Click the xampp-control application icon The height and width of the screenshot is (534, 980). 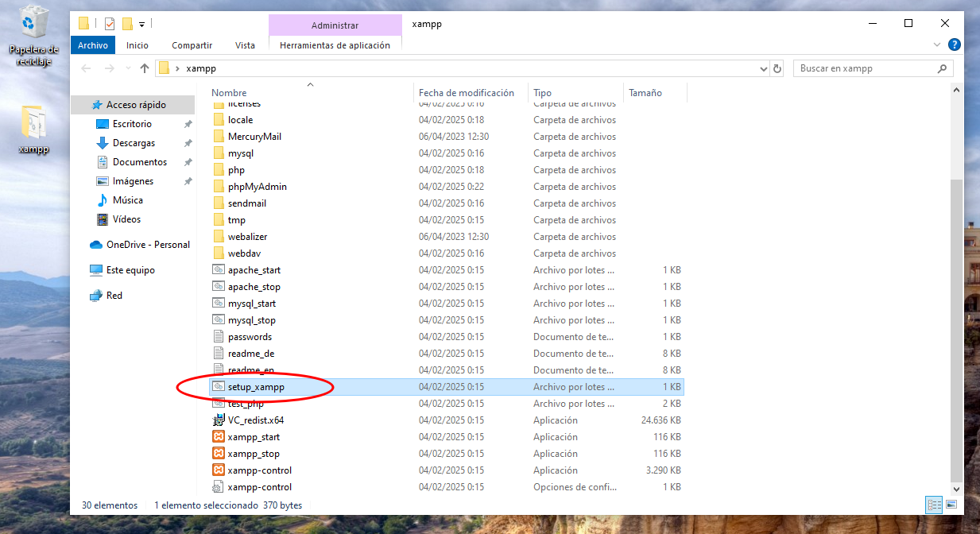point(219,470)
